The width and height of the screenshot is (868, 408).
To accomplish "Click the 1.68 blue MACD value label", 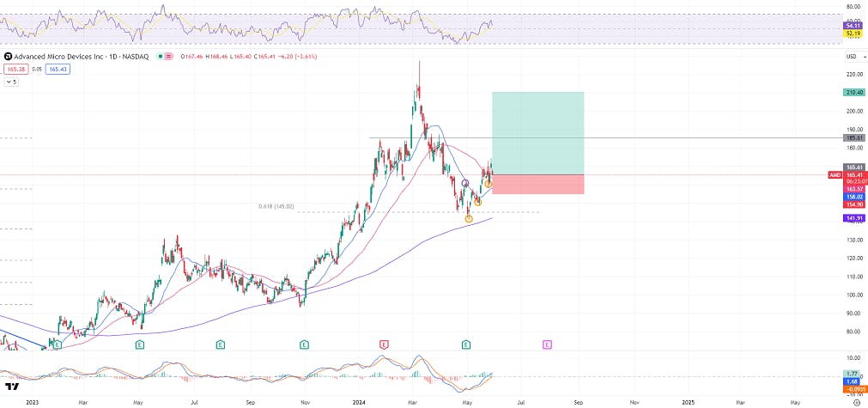I will click(853, 381).
